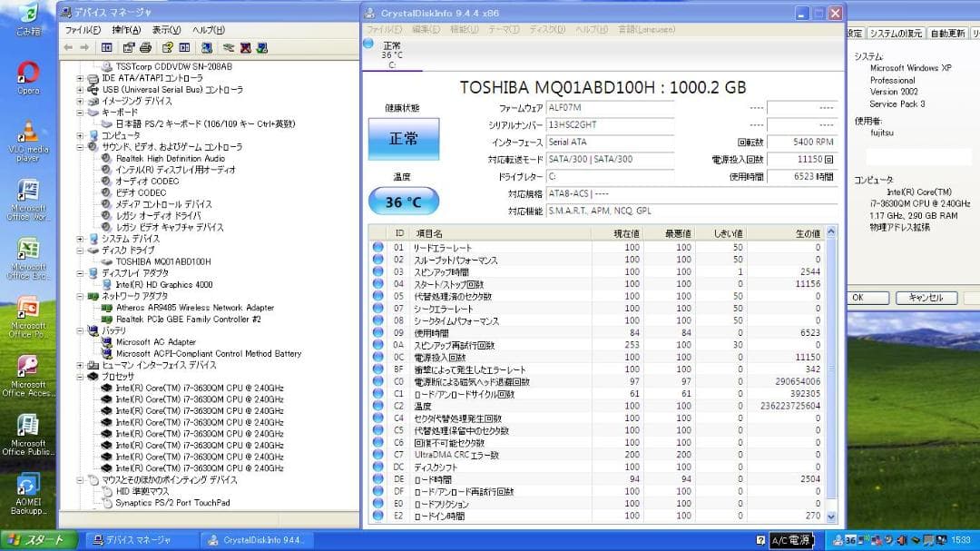980x551 pixels.
Task: Click the 正常 health status indicator
Action: [x=403, y=138]
